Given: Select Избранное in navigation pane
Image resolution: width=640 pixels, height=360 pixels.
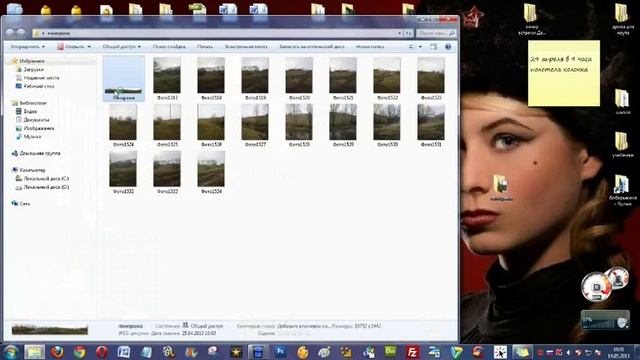Looking at the screenshot, I should tap(28, 61).
